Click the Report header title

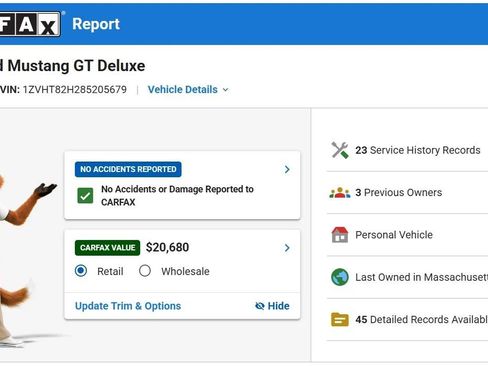pos(96,24)
